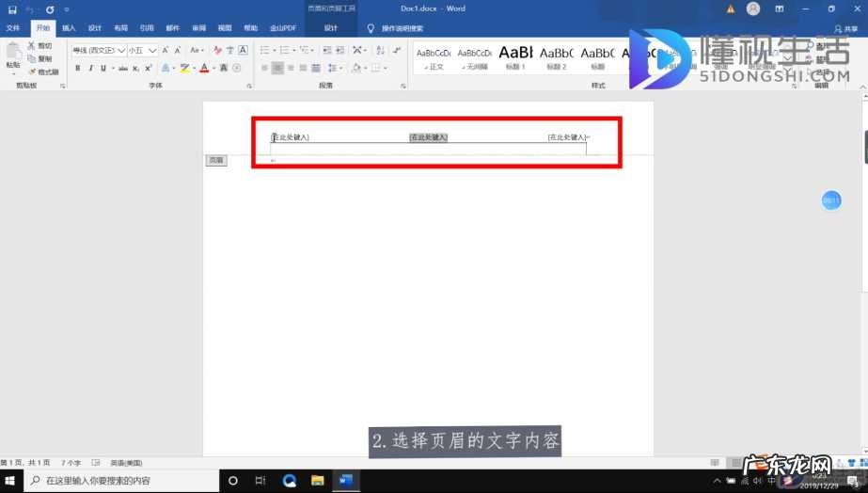Viewport: 868px width, 493px height.
Task: Click the Character Shading icon
Action: [x=224, y=68]
